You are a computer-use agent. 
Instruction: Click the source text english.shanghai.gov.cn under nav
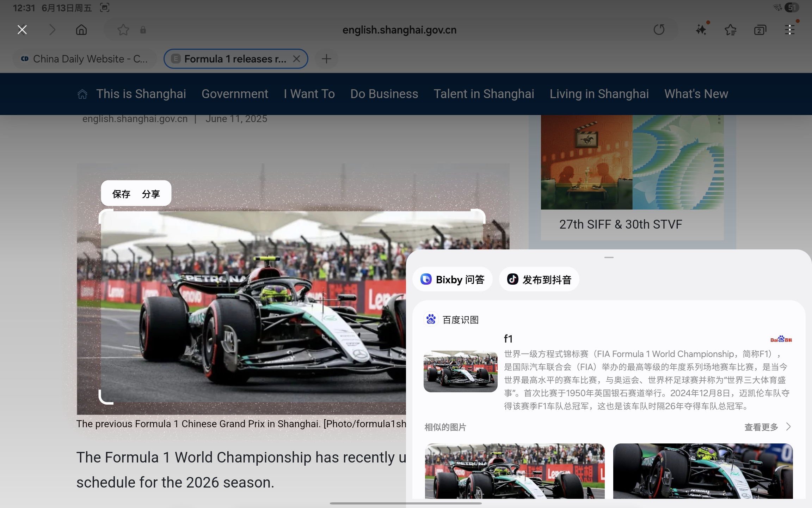pos(135,119)
